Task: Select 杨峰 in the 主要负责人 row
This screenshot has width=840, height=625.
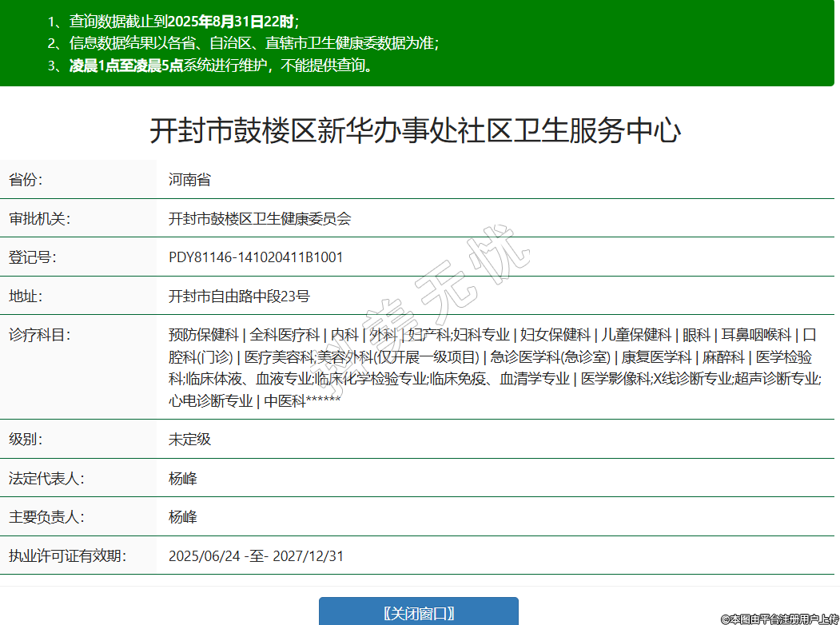Action: point(182,517)
